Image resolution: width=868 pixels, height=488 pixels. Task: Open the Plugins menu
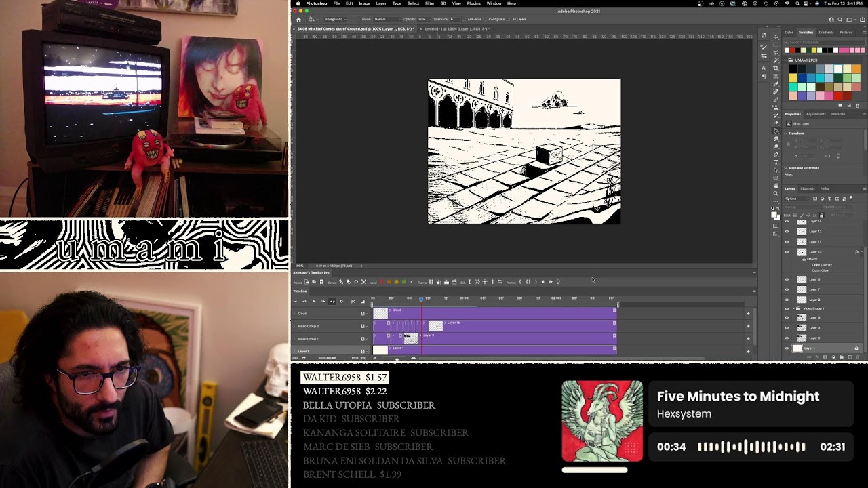click(473, 3)
